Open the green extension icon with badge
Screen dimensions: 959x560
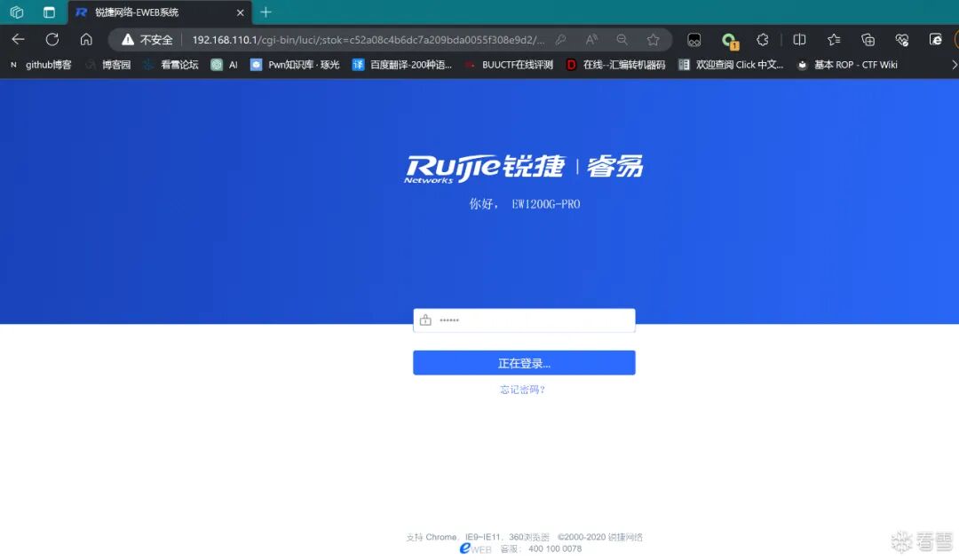coord(729,41)
